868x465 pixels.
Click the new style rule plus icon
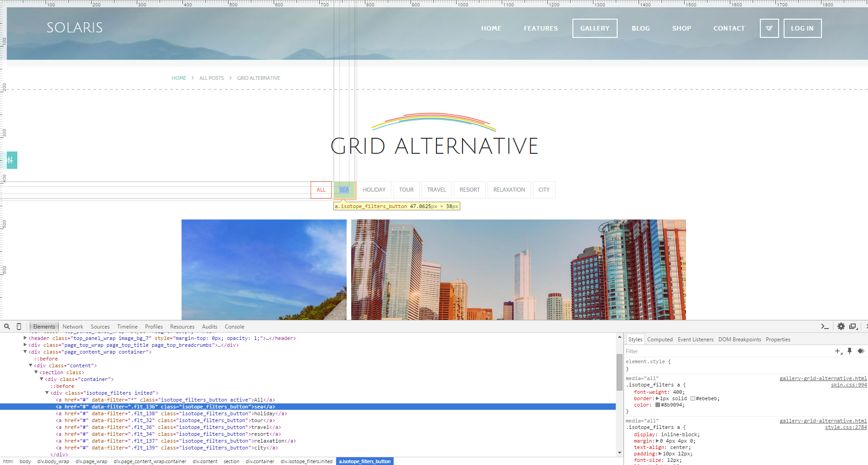click(x=838, y=351)
